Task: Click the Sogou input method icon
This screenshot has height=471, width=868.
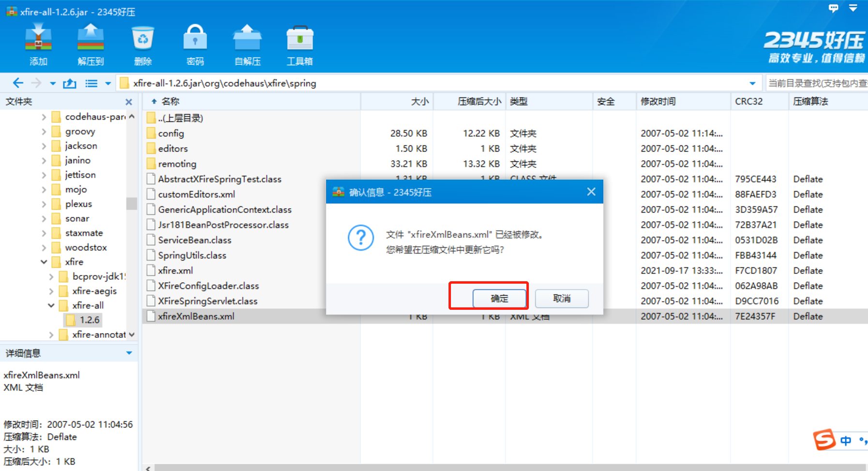Action: point(824,440)
